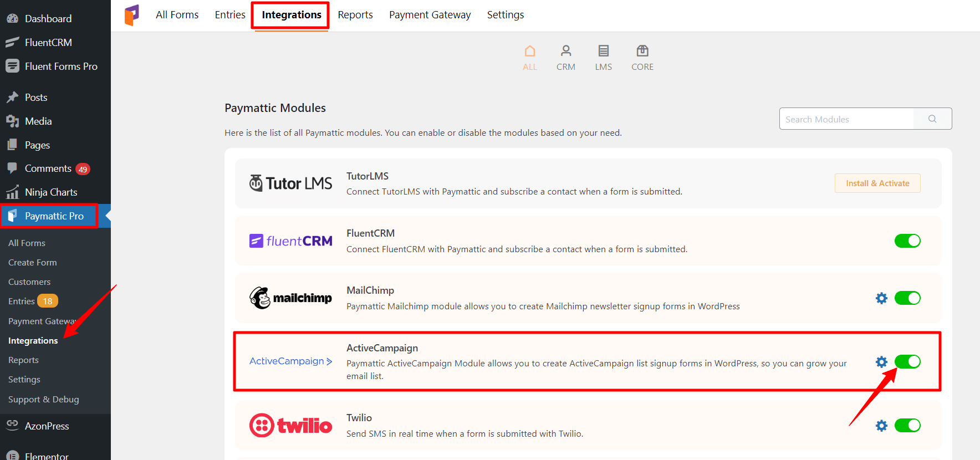980x460 pixels.
Task: Open the Payment Gateway top tab
Action: (x=430, y=15)
